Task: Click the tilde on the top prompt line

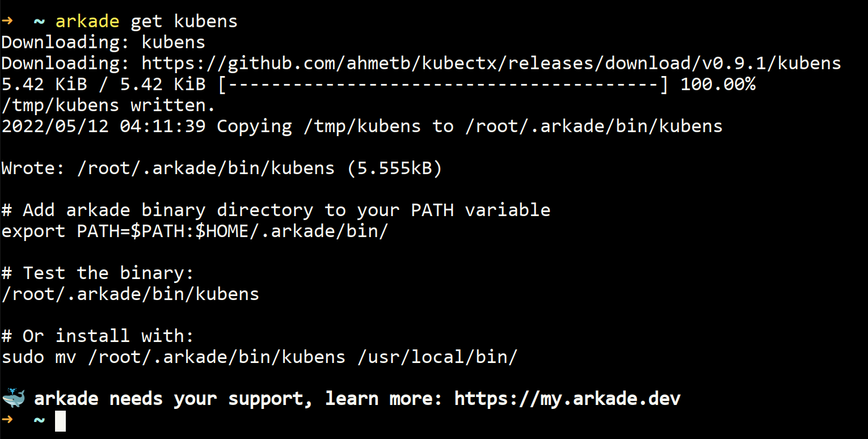Action: pyautogui.click(x=39, y=22)
